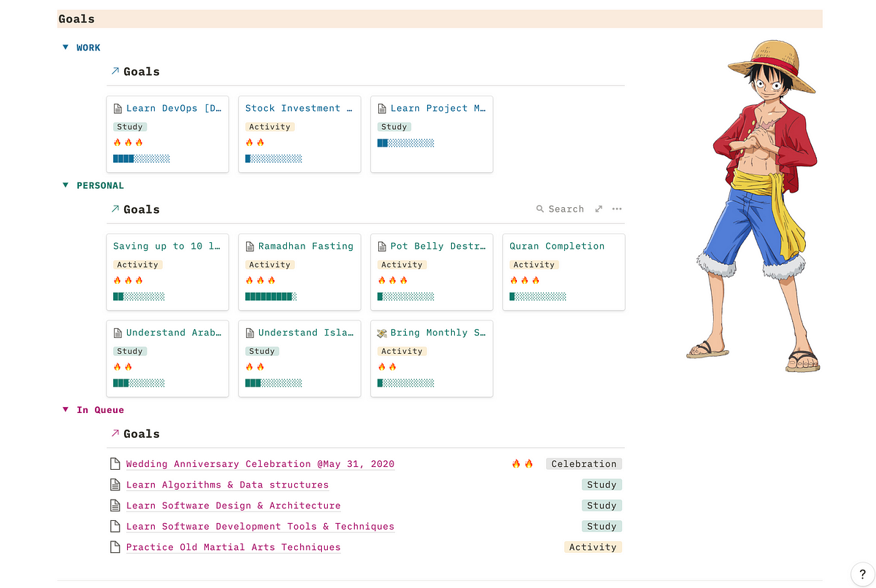Screen dimensions: 876x588
Task: Click progress bar on Quran Completion card
Action: click(x=538, y=296)
